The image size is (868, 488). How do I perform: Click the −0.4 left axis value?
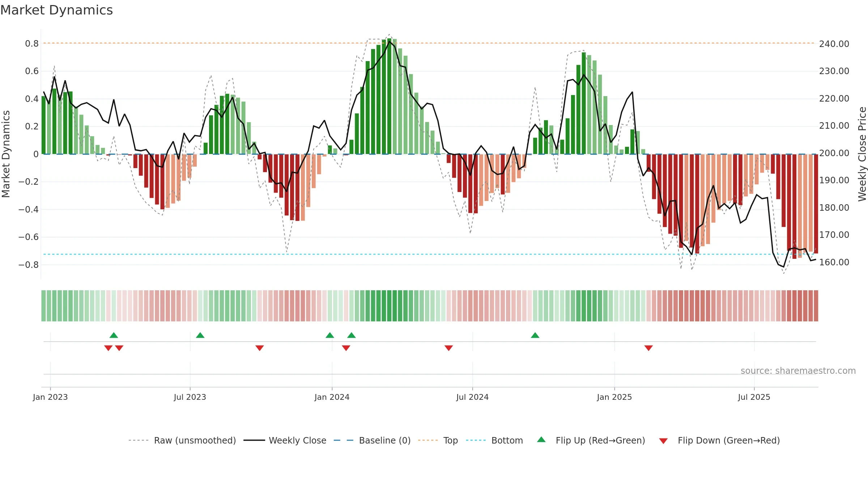coord(28,210)
